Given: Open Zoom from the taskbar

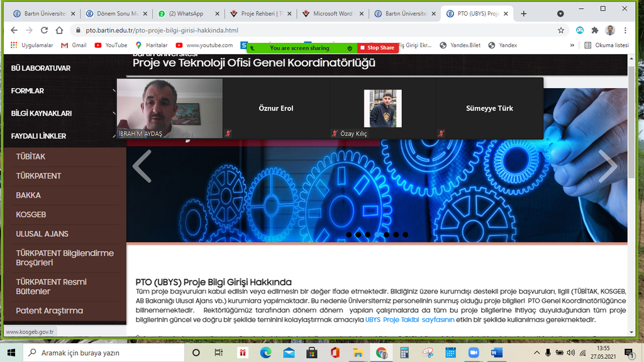Looking at the screenshot, I should pyautogui.click(x=473, y=353).
